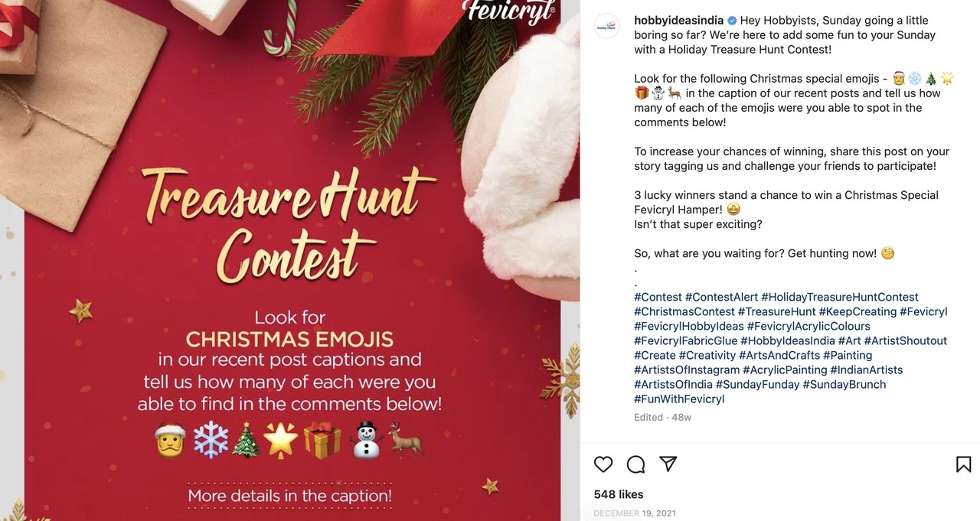This screenshot has width=980, height=521.
Task: Save the post with the bookmark icon
Action: point(962,464)
